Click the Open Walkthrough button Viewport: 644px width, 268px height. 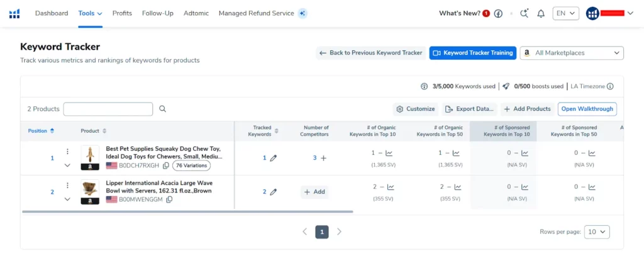click(587, 109)
